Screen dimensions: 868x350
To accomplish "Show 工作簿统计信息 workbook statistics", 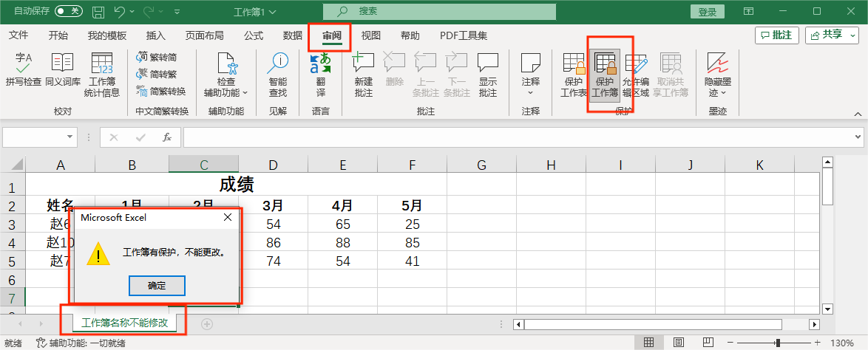I will click(x=102, y=75).
